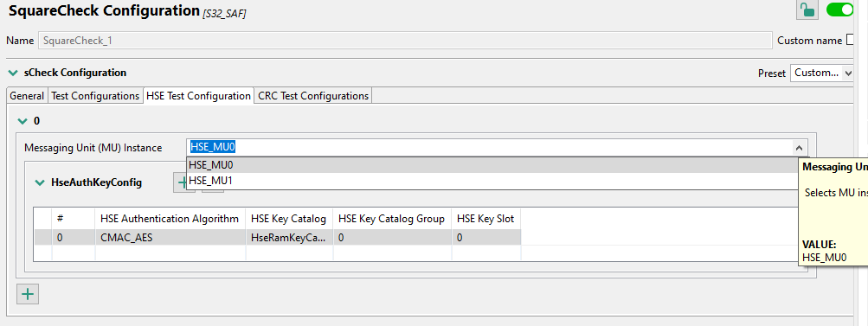Collapse the item 0 section

click(23, 121)
